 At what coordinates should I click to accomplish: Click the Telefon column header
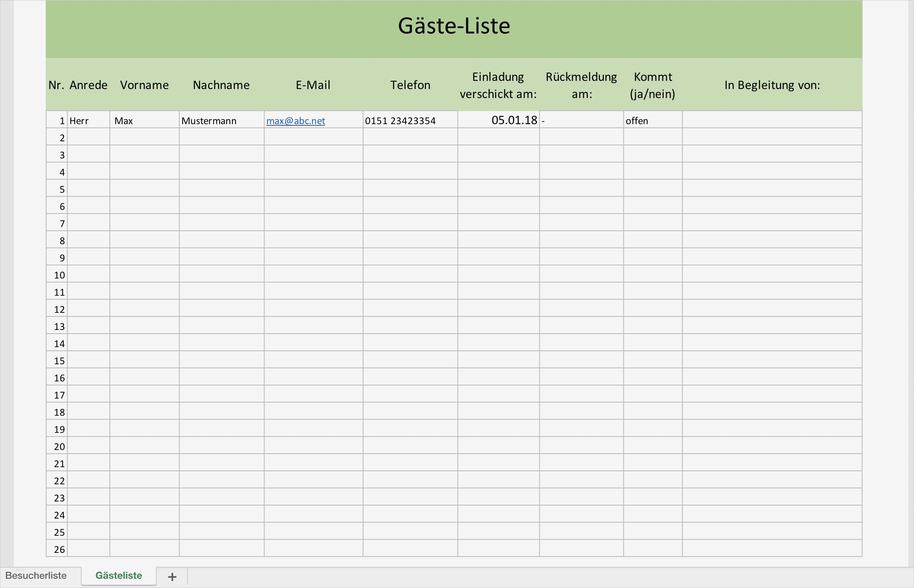coord(410,85)
